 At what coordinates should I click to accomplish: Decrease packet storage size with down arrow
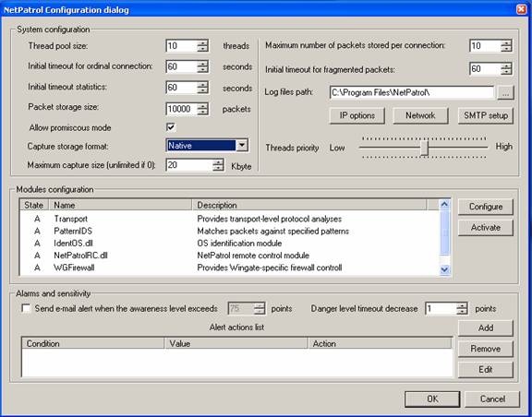tap(202, 113)
